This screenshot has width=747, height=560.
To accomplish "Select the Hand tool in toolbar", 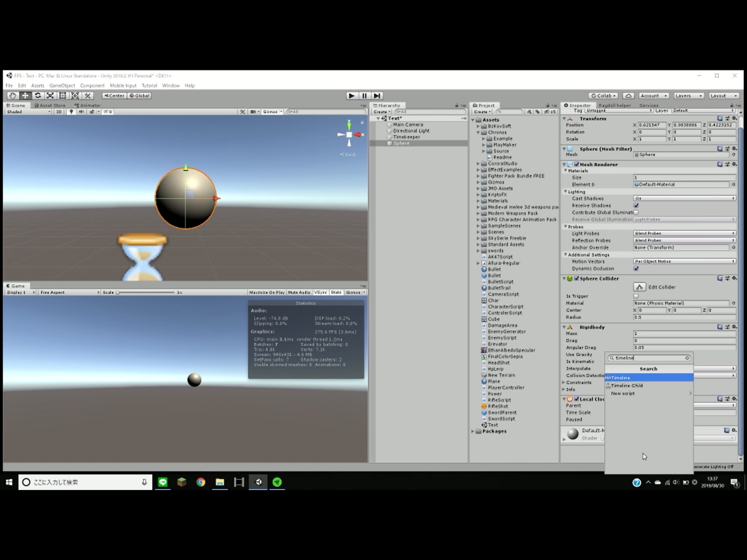I will coord(13,96).
